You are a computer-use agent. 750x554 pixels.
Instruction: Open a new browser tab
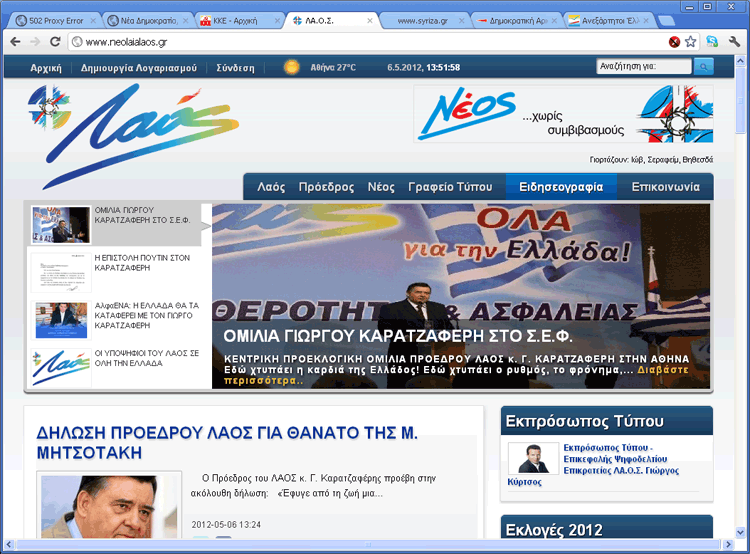(666, 21)
